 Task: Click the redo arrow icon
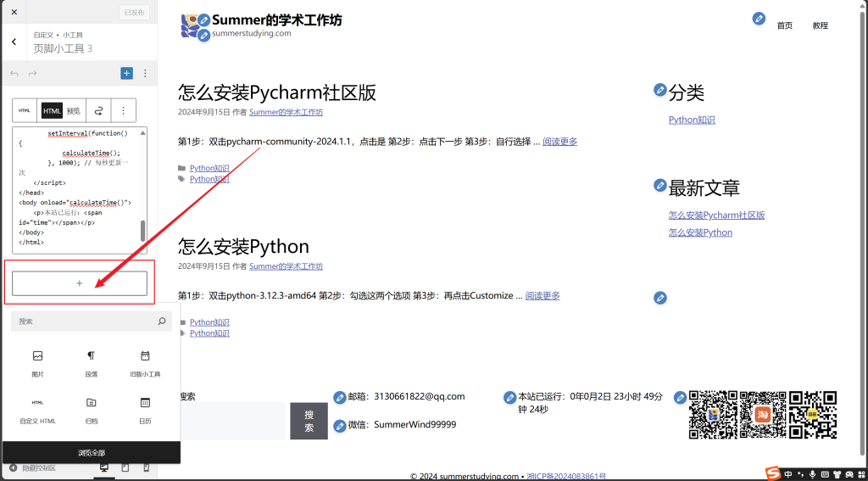(x=33, y=74)
